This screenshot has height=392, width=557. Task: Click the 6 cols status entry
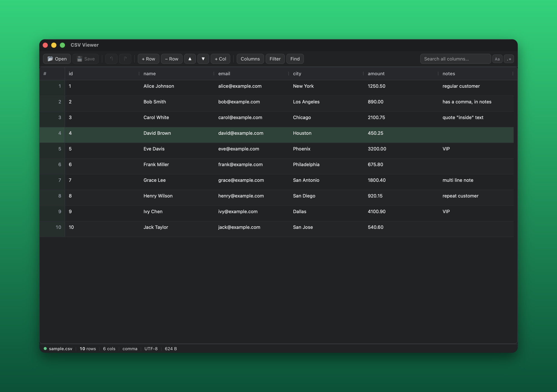tap(109, 349)
